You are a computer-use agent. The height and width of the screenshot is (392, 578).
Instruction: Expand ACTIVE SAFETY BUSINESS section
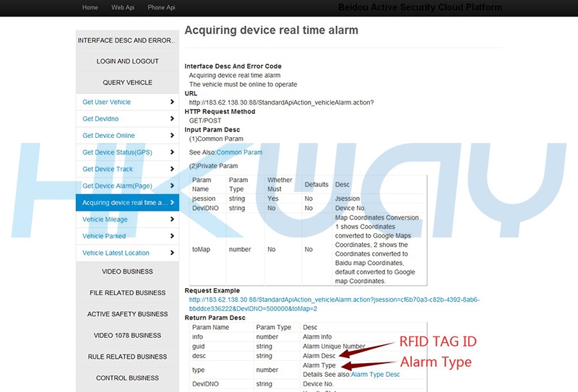[x=128, y=314]
